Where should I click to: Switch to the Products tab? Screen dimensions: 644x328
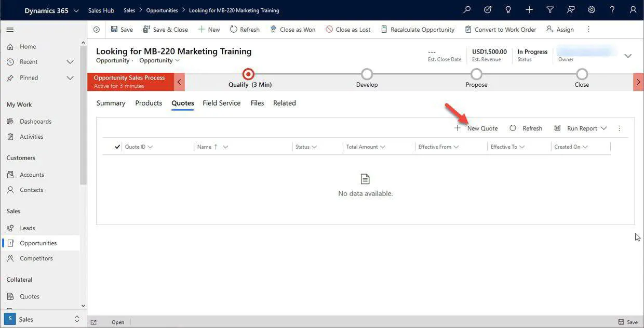(x=149, y=102)
